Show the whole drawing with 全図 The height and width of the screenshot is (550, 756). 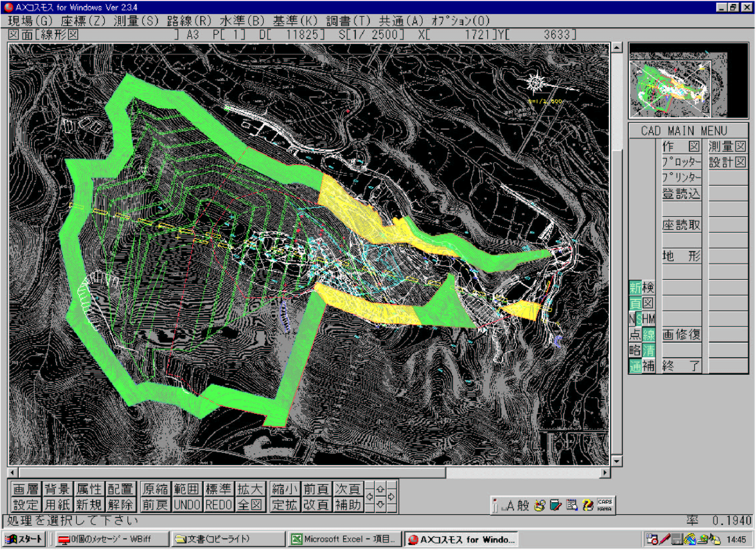250,504
